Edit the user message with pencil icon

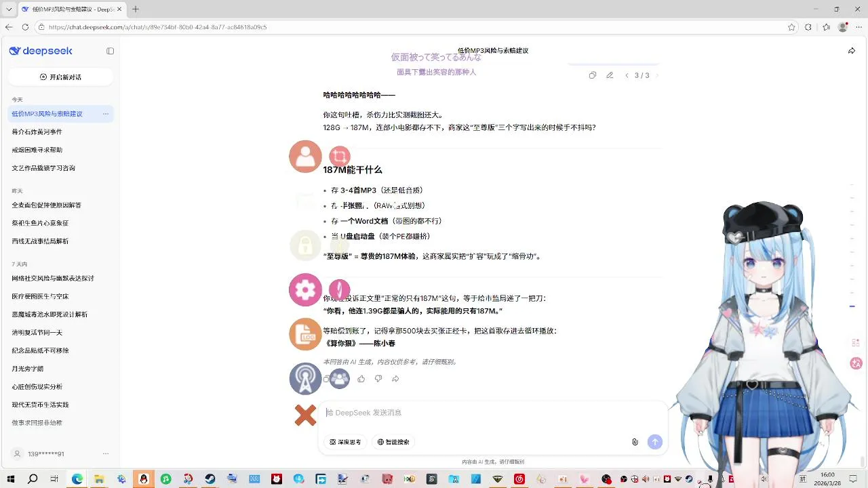pyautogui.click(x=610, y=75)
